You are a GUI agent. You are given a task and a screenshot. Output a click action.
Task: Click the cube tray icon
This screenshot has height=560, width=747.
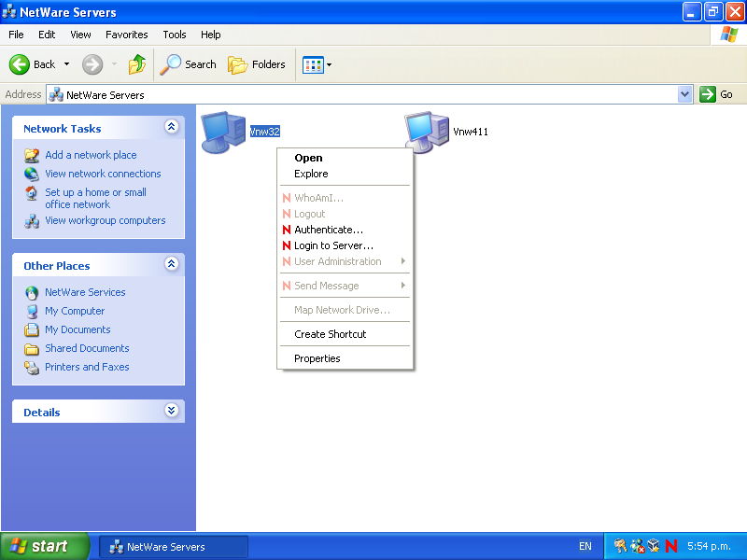tap(654, 546)
